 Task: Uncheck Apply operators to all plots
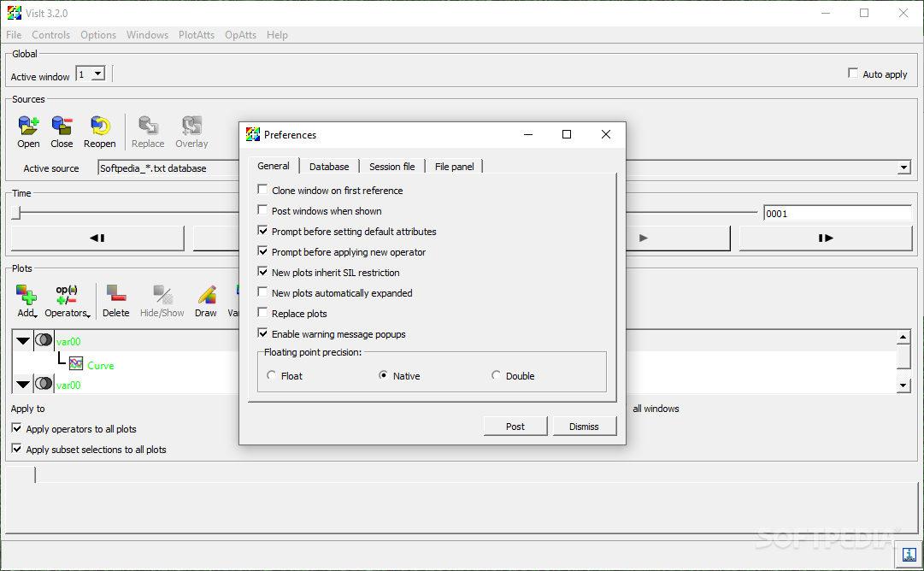click(x=16, y=428)
